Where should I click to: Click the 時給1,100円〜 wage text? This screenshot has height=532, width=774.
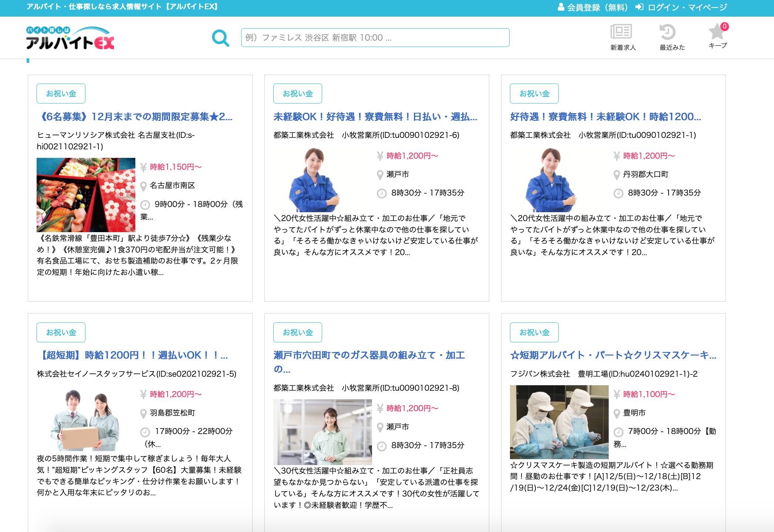pyautogui.click(x=649, y=394)
